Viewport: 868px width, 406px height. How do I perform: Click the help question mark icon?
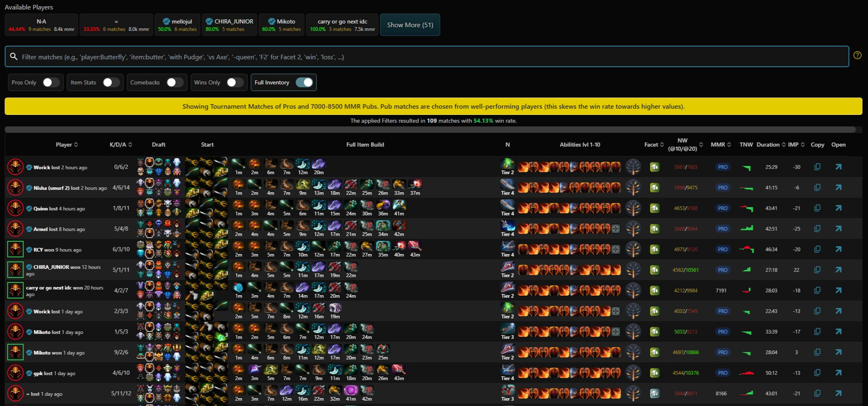coord(857,55)
